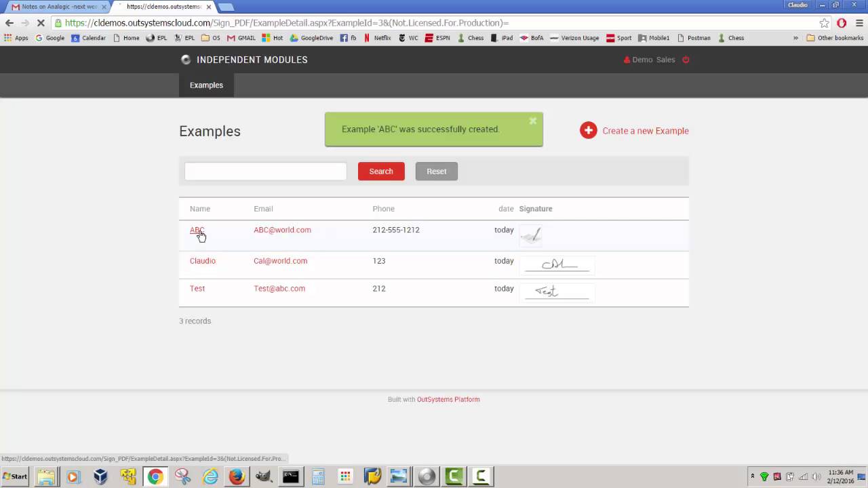The image size is (868, 488).
Task: Open the Verizon Usage bookmark
Action: [x=574, y=38]
